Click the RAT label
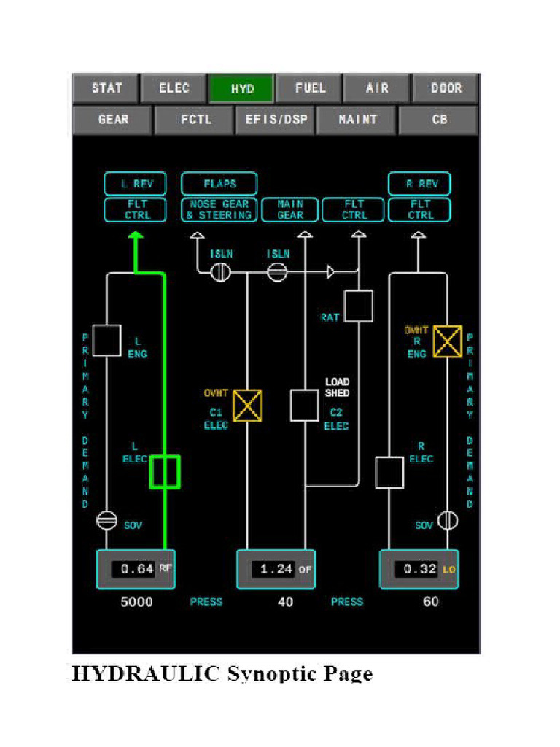 tap(330, 317)
